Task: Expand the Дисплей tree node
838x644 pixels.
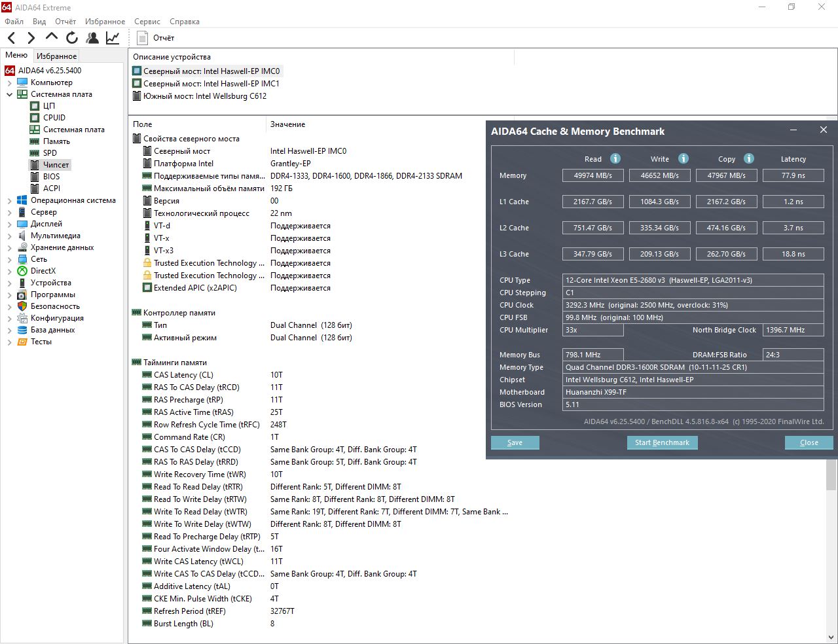Action: [9, 224]
